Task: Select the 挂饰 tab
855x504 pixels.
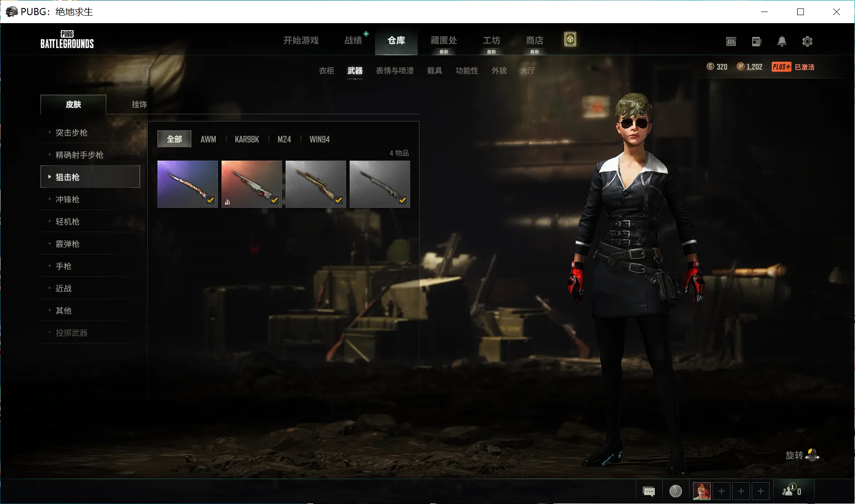Action: pyautogui.click(x=139, y=105)
